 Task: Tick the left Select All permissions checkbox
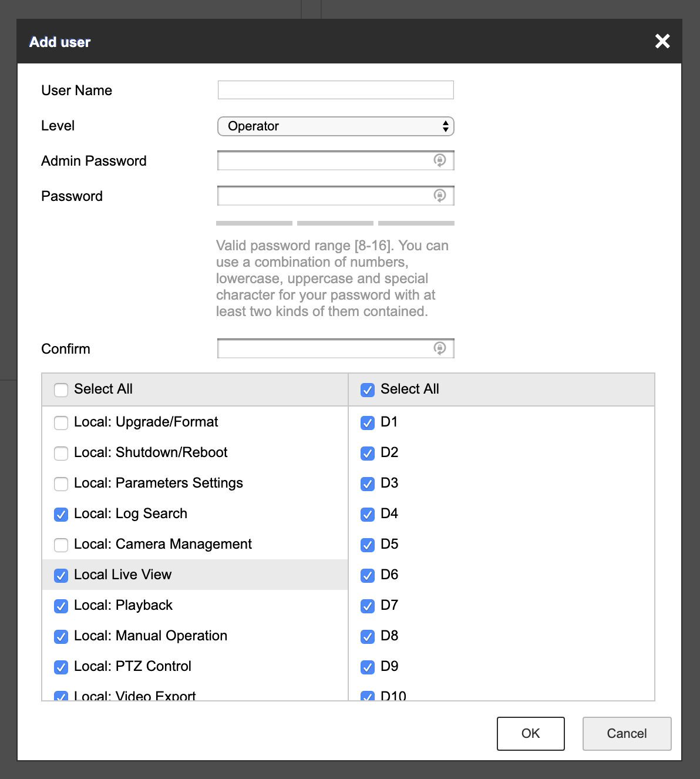(61, 390)
